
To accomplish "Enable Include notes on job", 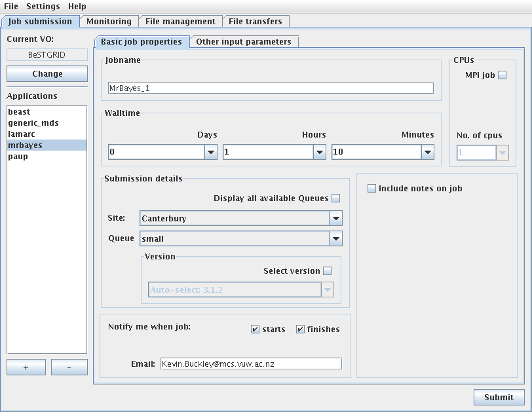I will 372,189.
